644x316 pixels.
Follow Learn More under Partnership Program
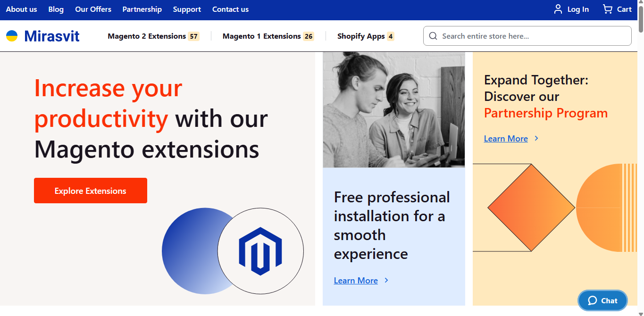click(506, 138)
